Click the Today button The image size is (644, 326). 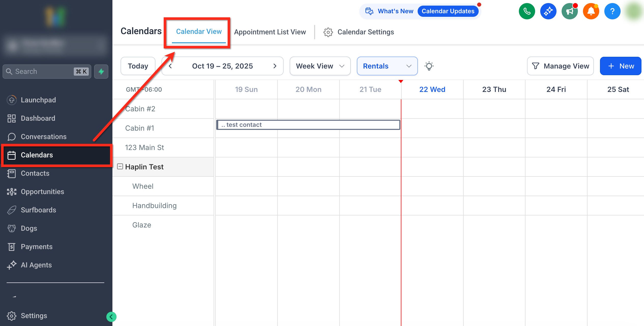[138, 66]
